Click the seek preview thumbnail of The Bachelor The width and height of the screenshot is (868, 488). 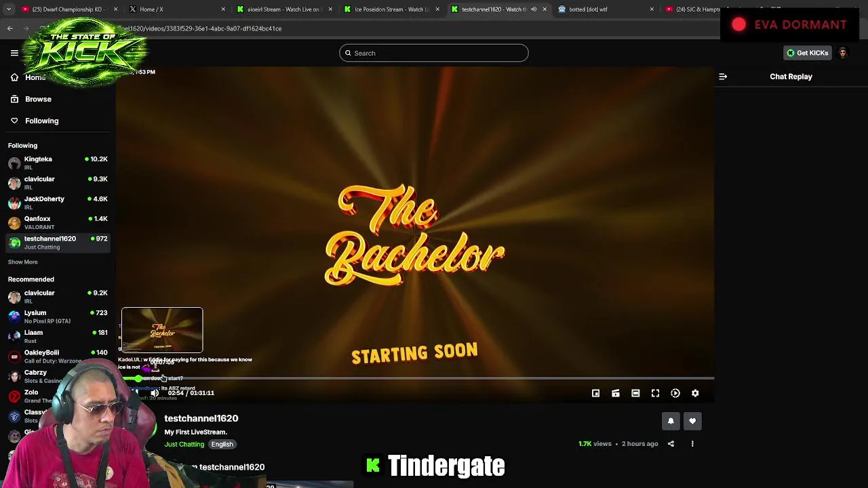162,330
